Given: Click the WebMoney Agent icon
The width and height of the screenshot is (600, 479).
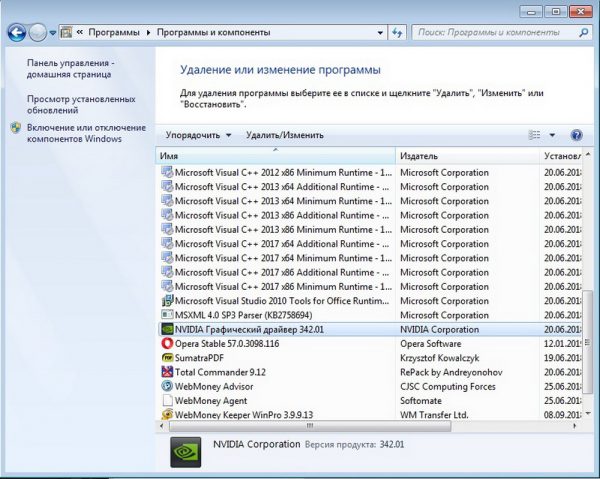Looking at the screenshot, I should pyautogui.click(x=167, y=401).
